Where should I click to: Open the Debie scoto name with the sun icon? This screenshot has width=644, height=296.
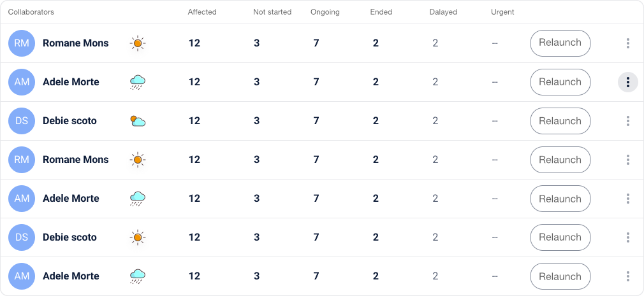[x=70, y=237]
